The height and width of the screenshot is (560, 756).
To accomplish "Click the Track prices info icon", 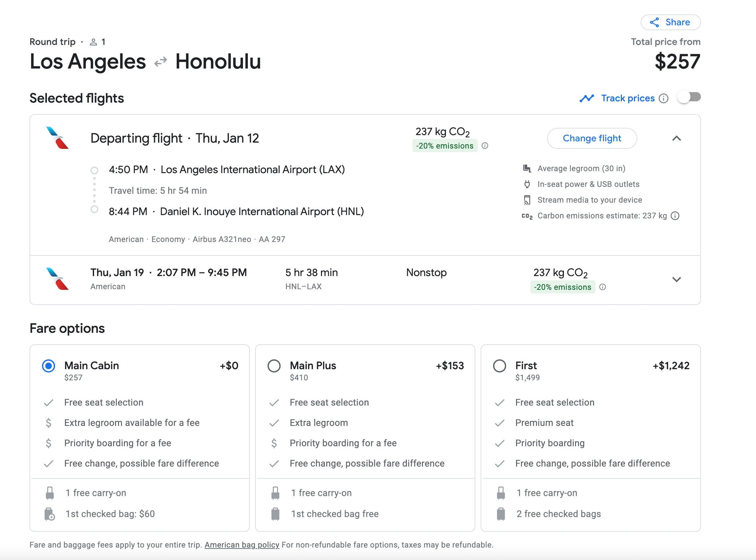I will [x=663, y=98].
